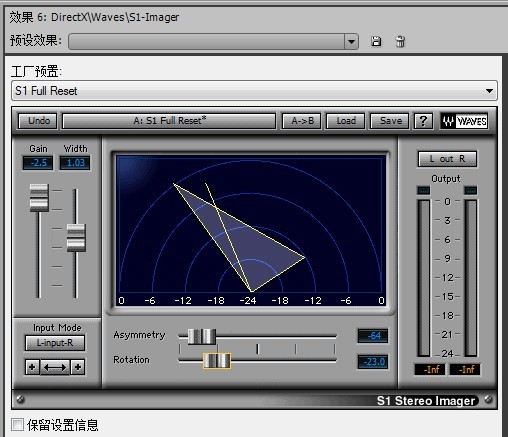Viewport: 508px width, 437px height.
Task: Click the Gain fader handle
Action: pos(39,198)
